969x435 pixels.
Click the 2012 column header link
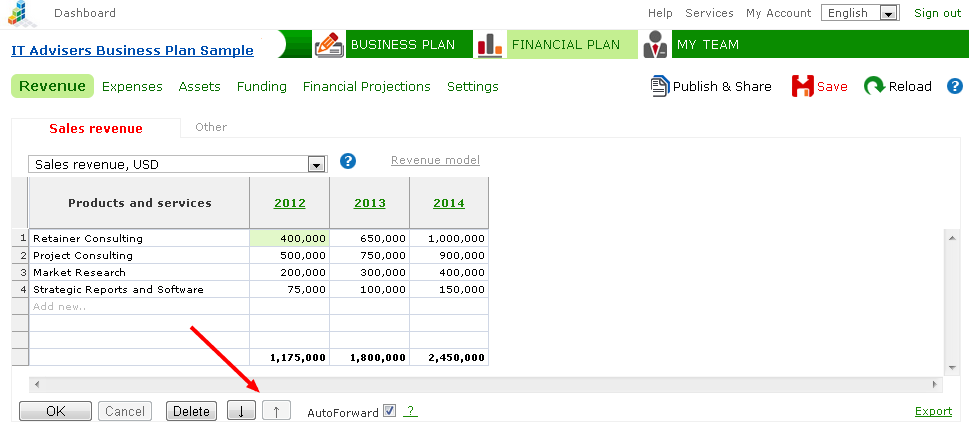pyautogui.click(x=290, y=203)
